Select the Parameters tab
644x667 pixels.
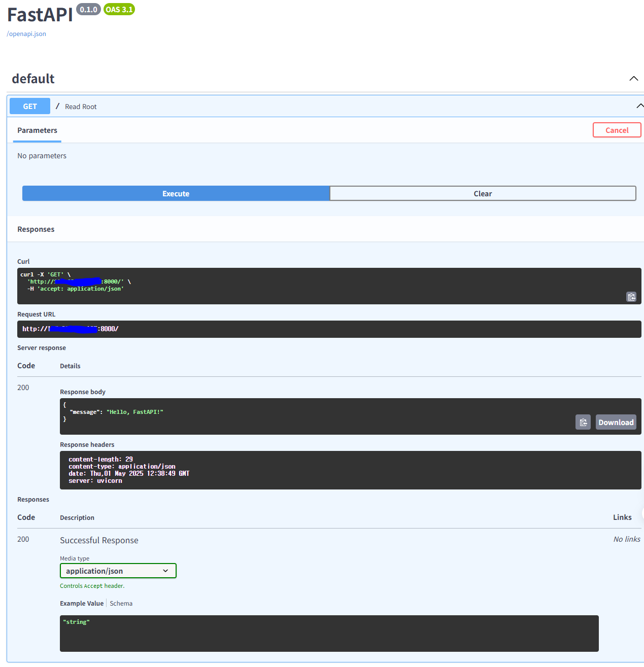tap(37, 130)
